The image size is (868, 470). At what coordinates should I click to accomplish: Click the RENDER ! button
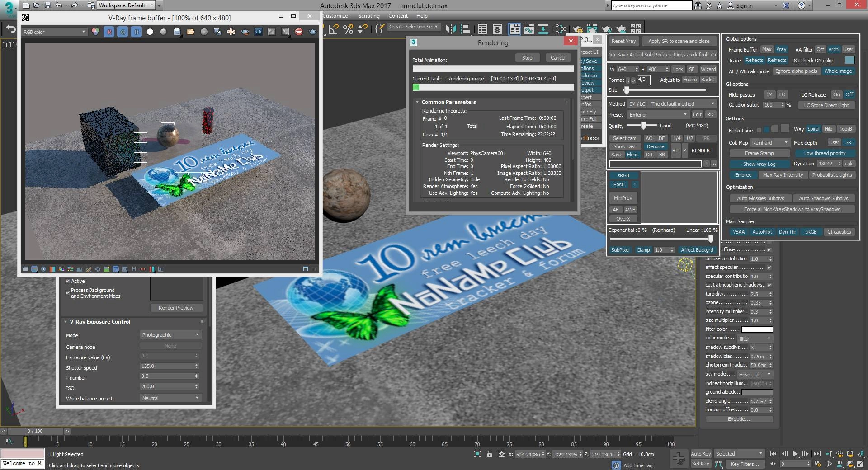tap(702, 150)
